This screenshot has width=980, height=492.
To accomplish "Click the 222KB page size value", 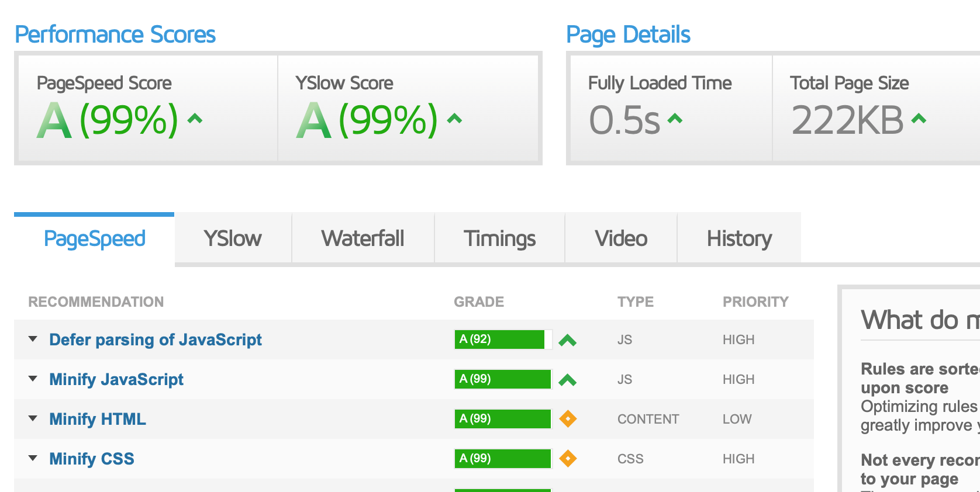I will [847, 120].
